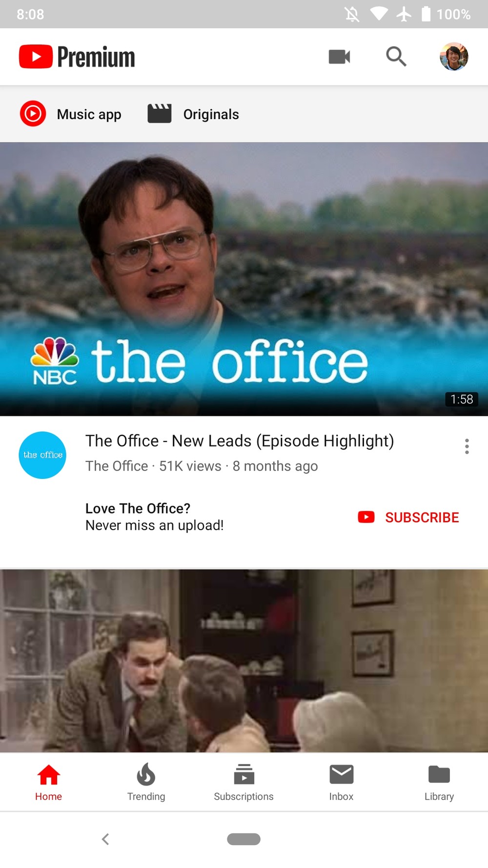Play The Office New Leads video thumbnail
The height and width of the screenshot is (868, 488).
point(244,279)
